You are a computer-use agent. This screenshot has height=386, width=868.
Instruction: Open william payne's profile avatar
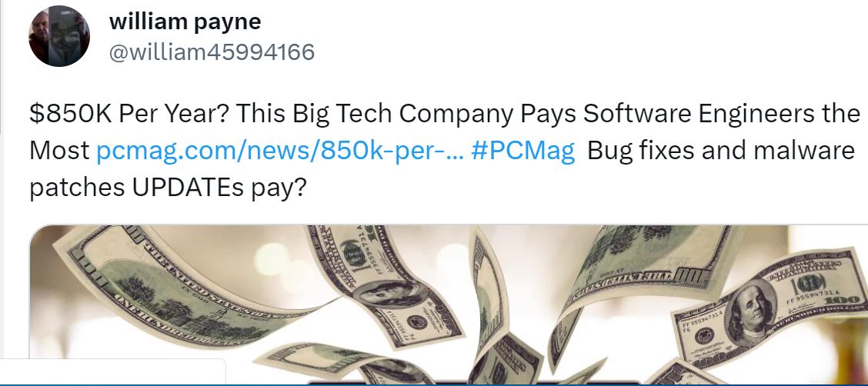tap(59, 36)
